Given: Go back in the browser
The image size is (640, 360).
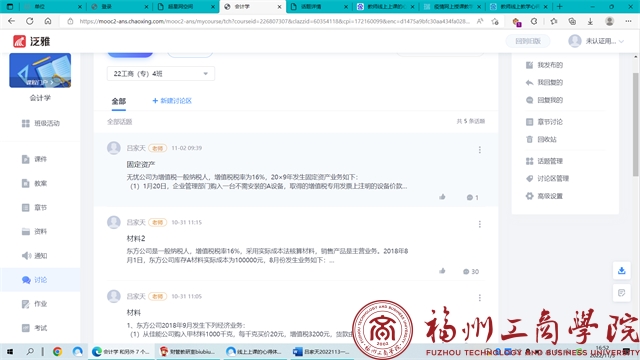Looking at the screenshot, I should coord(11,21).
